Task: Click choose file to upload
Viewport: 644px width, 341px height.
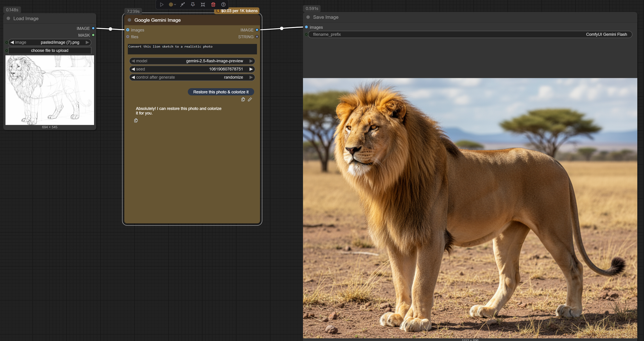Action: (x=50, y=50)
